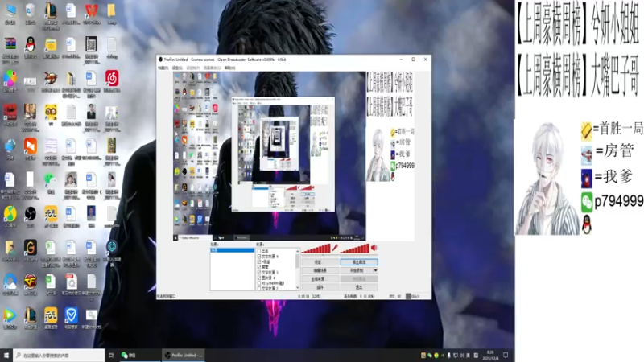Click the 全域来源 global sources button
The width and height of the screenshot is (644, 362).
click(x=320, y=279)
